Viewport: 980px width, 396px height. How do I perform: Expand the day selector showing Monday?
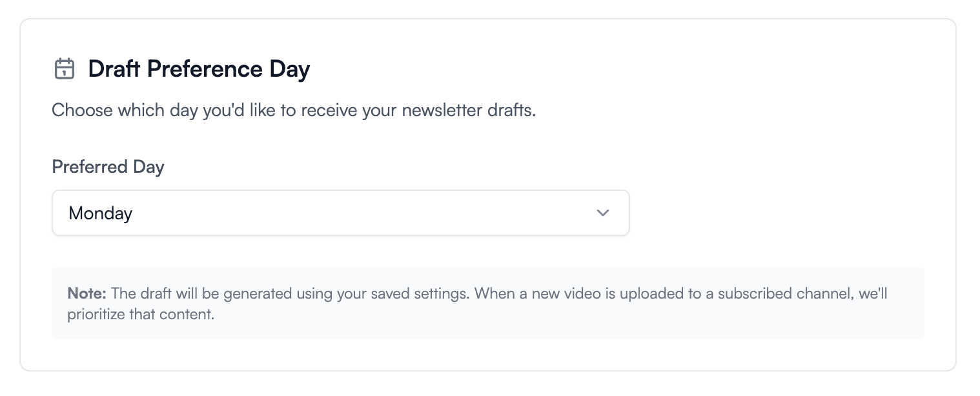pyautogui.click(x=341, y=213)
